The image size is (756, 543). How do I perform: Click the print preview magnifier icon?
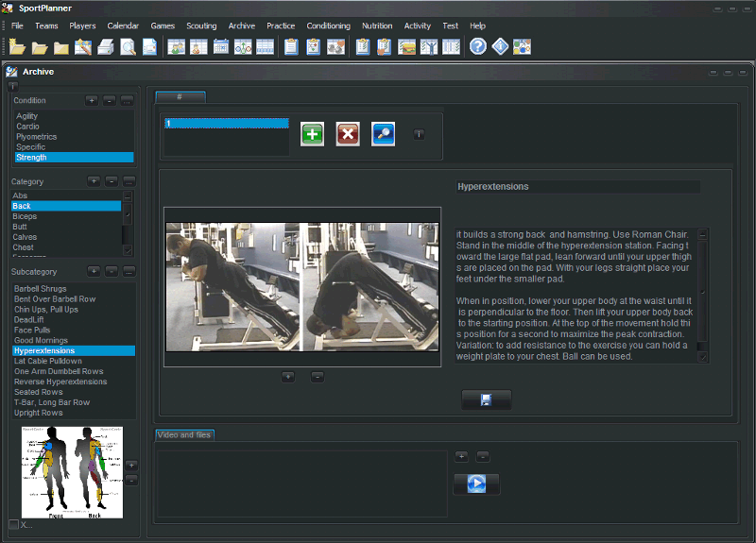click(x=128, y=46)
